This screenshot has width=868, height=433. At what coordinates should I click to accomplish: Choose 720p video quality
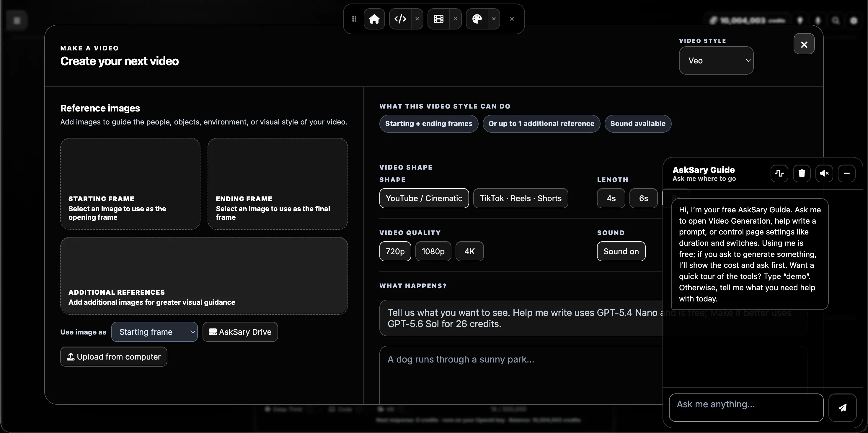(395, 252)
